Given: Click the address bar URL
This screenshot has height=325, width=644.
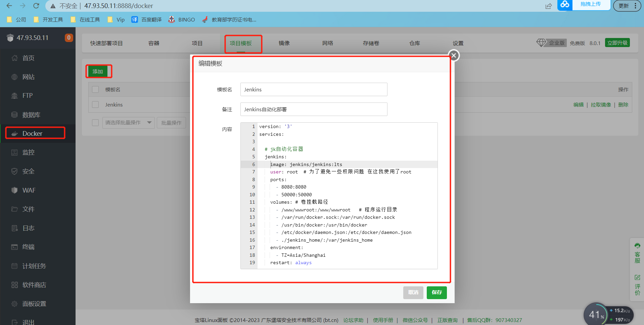Looking at the screenshot, I should click(x=119, y=6).
